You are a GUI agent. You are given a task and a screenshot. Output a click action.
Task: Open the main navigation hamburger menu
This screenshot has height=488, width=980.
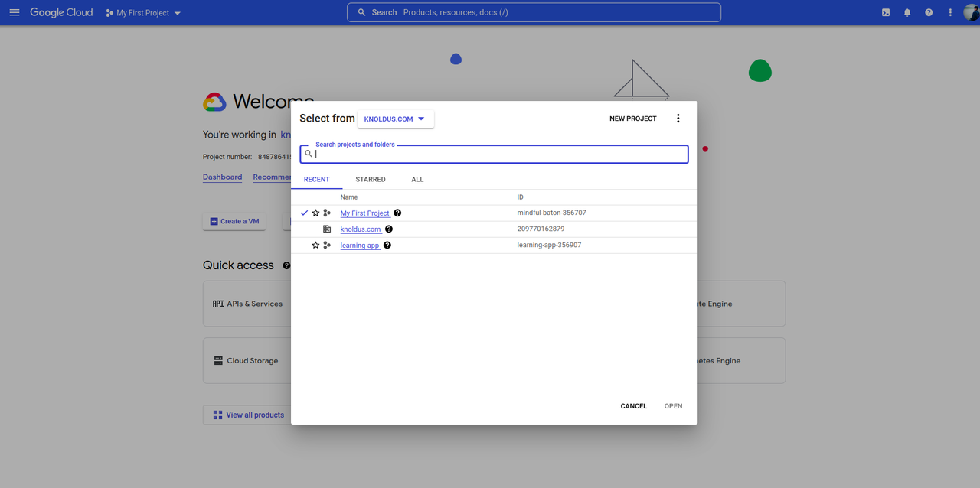(14, 12)
